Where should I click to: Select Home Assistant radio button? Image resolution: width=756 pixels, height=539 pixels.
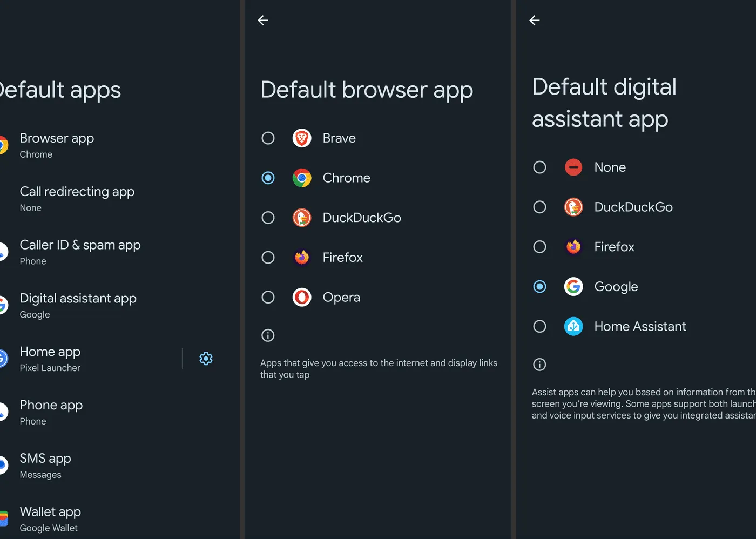pos(539,326)
